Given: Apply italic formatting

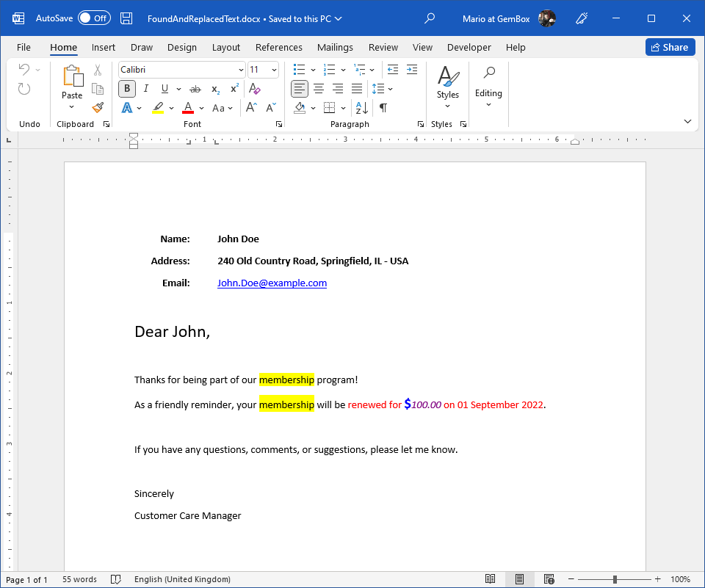Looking at the screenshot, I should pos(145,89).
